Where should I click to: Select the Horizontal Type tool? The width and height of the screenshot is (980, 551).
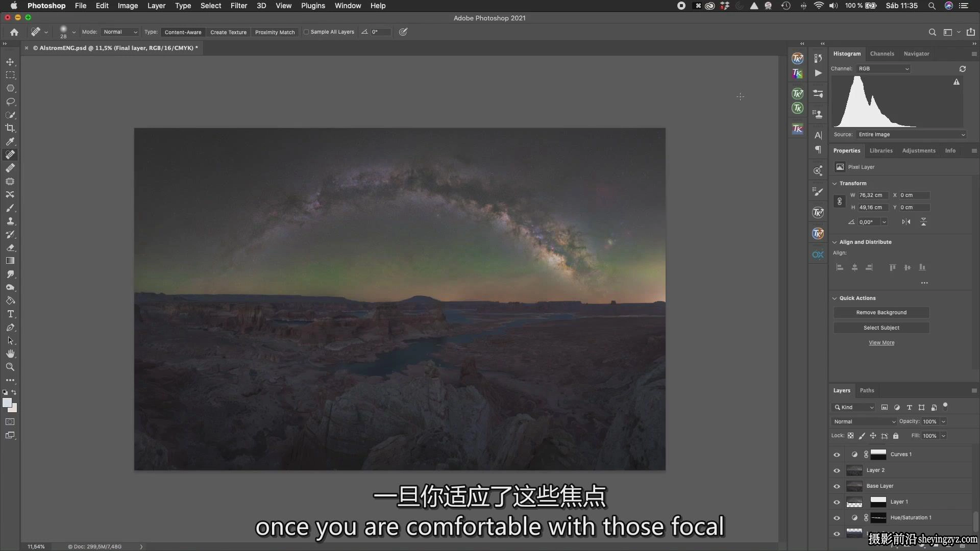pos(10,314)
